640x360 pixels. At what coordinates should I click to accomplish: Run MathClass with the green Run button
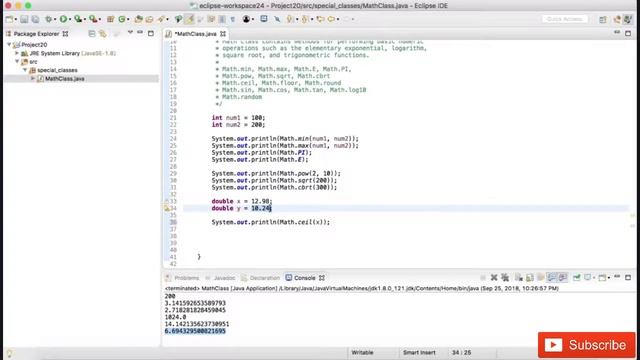63,19
